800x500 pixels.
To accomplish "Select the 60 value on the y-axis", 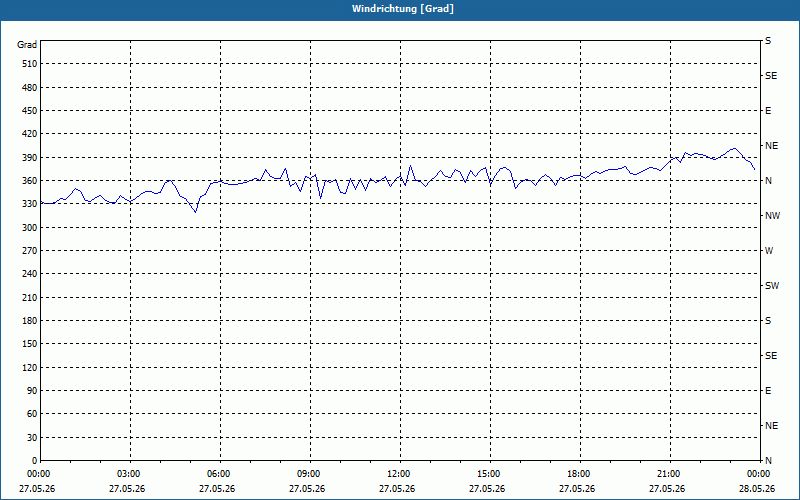I will (x=32, y=414).
